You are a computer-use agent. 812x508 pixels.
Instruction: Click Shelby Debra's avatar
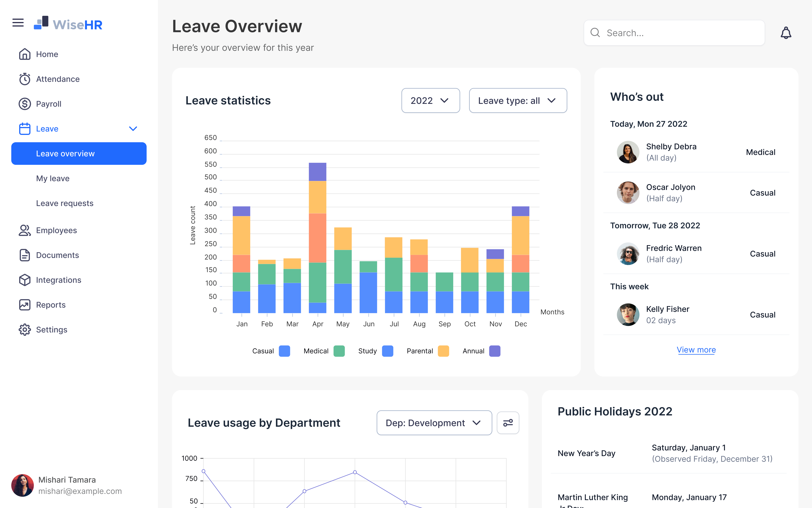click(x=628, y=152)
